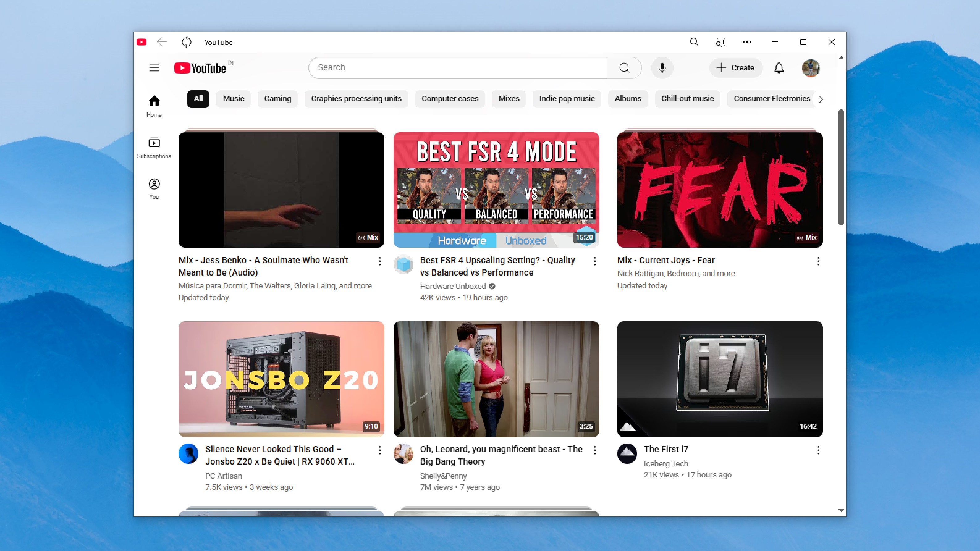
Task: Click Shelly&Penny channel name
Action: [443, 476]
